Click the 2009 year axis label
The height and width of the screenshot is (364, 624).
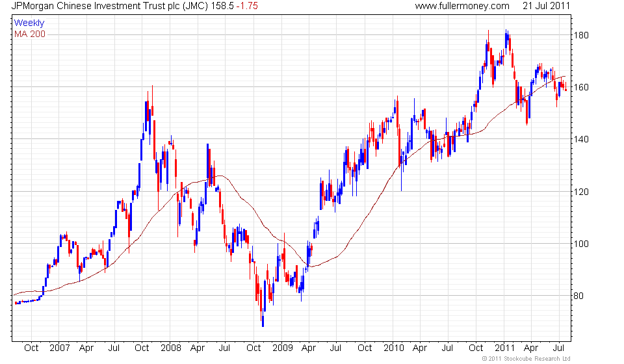click(283, 348)
